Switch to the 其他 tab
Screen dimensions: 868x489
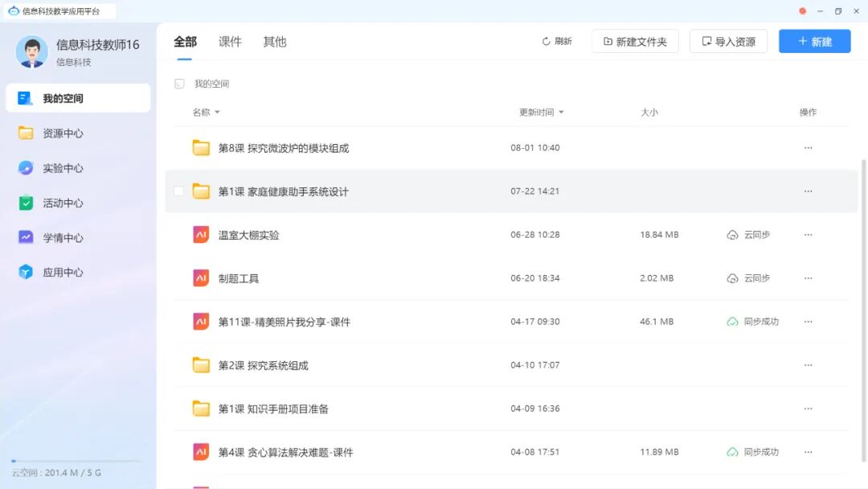[x=275, y=41]
